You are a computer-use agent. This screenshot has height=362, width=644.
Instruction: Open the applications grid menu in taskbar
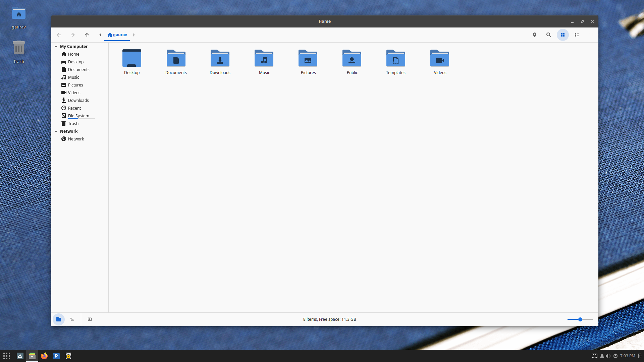(x=7, y=356)
